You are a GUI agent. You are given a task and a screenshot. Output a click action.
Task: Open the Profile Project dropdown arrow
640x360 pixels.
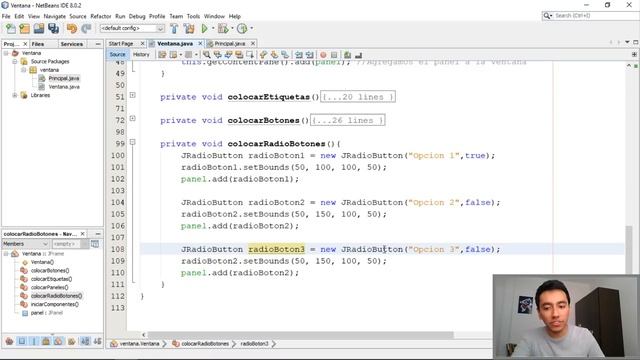(x=251, y=29)
